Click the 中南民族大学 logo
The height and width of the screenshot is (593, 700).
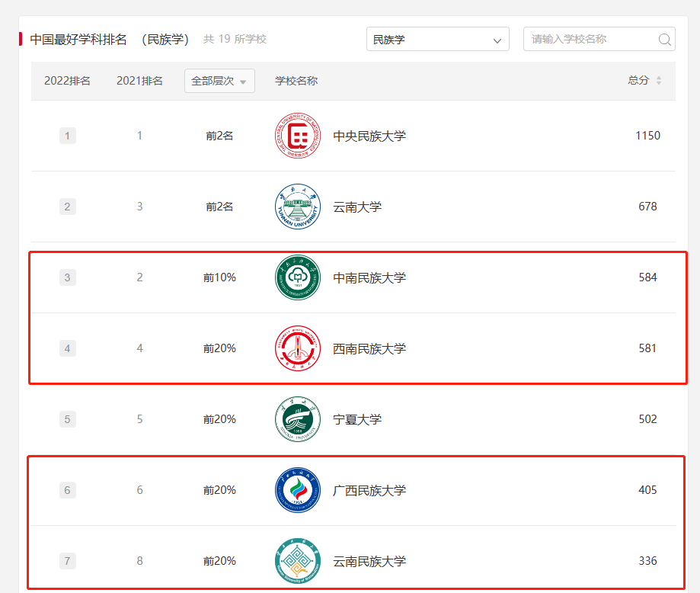(298, 277)
